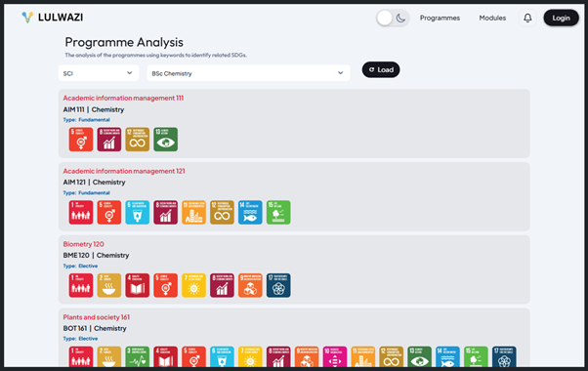The height and width of the screenshot is (371, 588).
Task: Expand the BSc Chemistry programme dropdown
Action: pyautogui.click(x=248, y=73)
